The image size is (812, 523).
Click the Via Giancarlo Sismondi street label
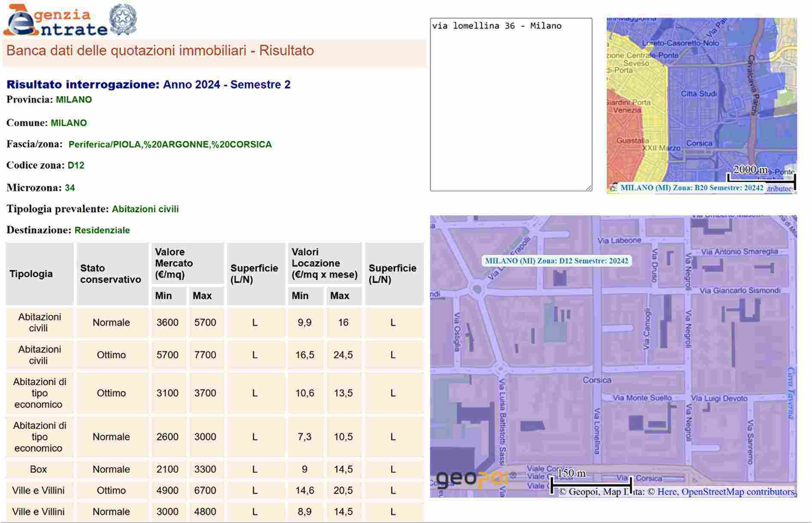point(740,291)
